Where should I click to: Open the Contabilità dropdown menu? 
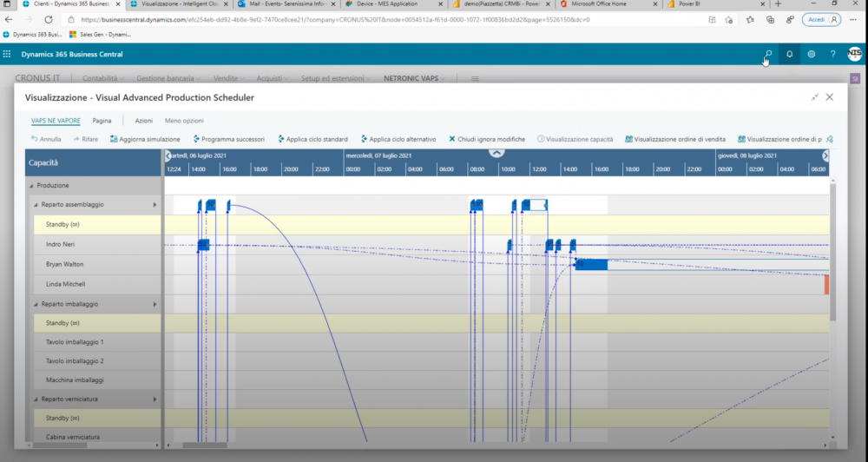103,78
